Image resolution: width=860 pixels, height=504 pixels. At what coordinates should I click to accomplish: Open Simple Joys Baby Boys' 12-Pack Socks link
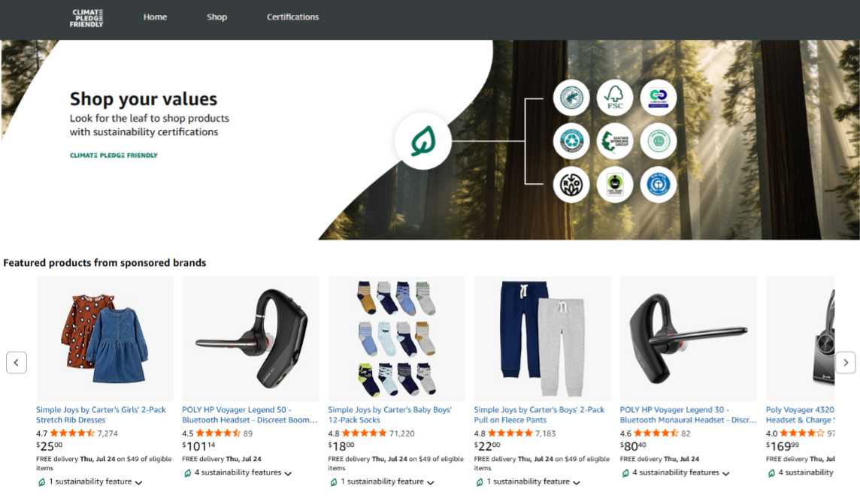pyautogui.click(x=390, y=415)
